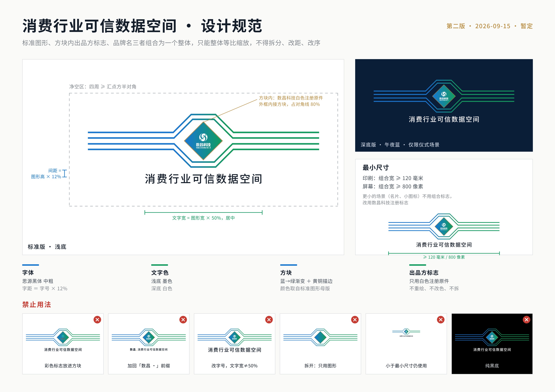
Task: Click the diamond logo on the dark midnight-blue panel
Action: 444,96
